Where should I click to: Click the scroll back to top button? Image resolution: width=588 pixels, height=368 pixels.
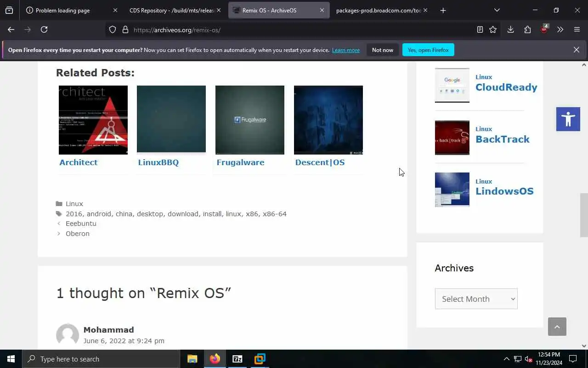557,327
